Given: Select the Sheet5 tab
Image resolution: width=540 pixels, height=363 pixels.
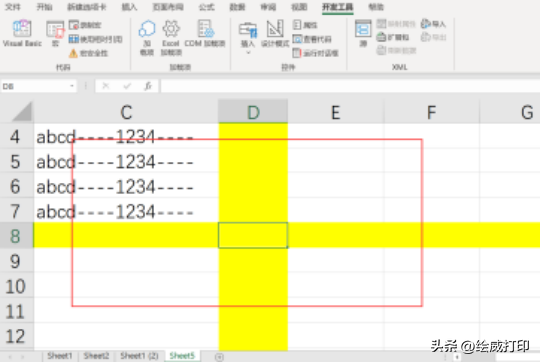Looking at the screenshot, I should coord(182,356).
